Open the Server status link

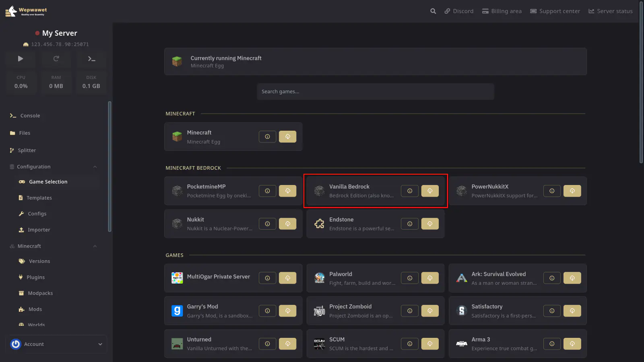611,11
